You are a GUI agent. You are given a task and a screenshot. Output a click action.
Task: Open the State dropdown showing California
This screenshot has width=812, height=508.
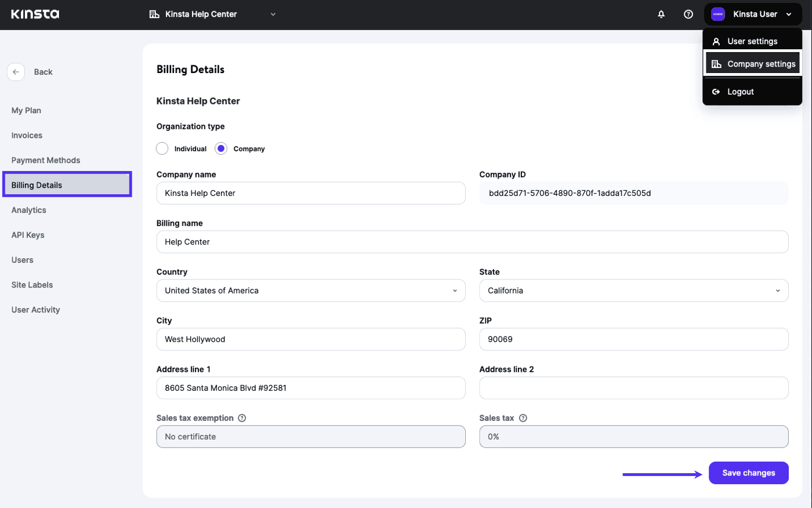[x=633, y=291]
